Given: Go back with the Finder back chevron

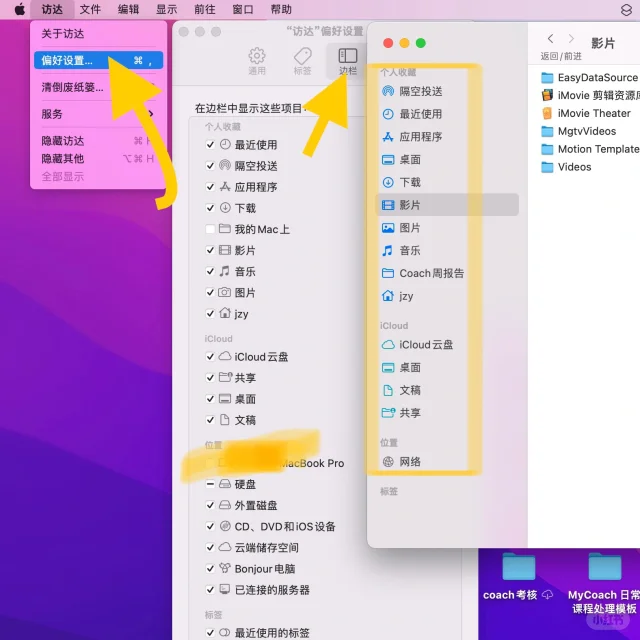Looking at the screenshot, I should [551, 39].
